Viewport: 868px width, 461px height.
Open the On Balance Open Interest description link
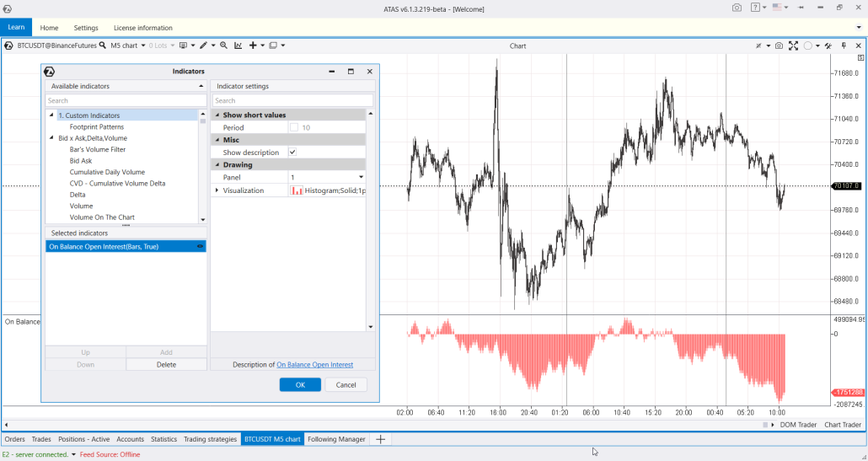pyautogui.click(x=315, y=365)
